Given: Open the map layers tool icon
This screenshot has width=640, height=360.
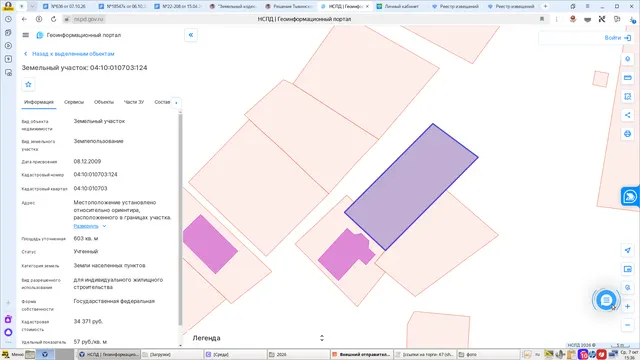Looking at the screenshot, I should coord(628,59).
